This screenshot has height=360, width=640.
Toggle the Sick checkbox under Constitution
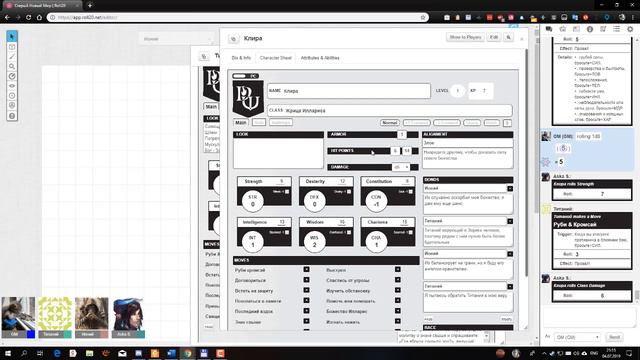click(x=411, y=191)
